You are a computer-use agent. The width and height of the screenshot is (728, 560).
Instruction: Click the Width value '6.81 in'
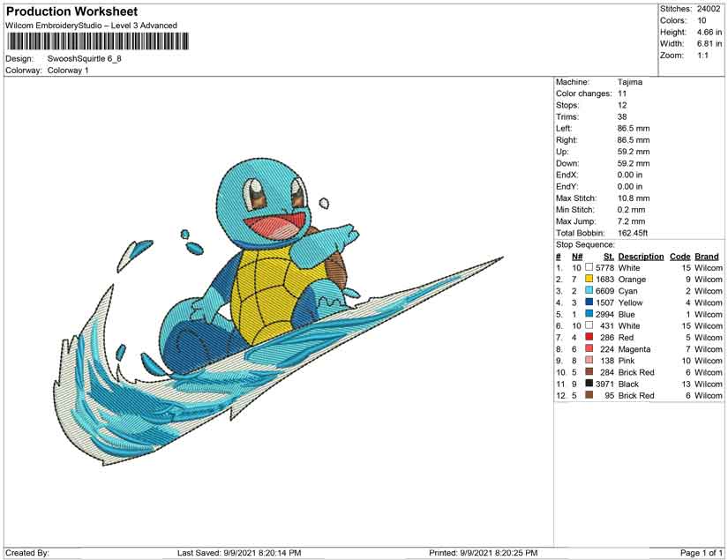click(709, 43)
